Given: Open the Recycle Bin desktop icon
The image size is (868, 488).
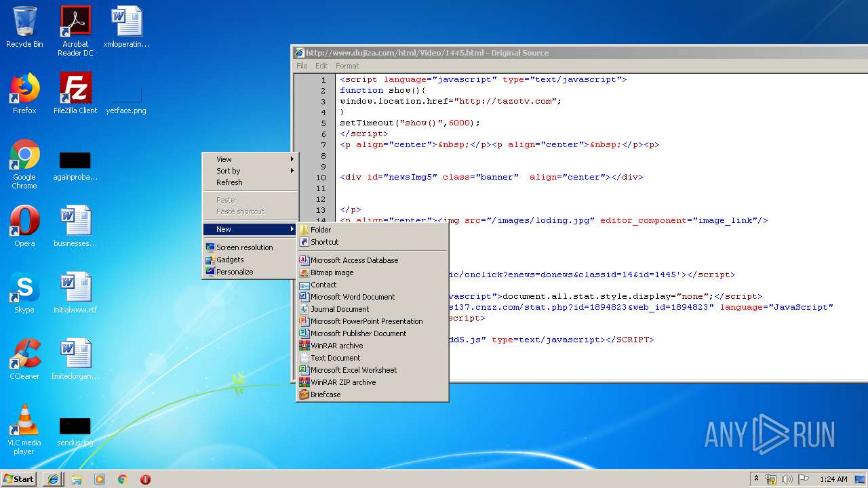Looking at the screenshot, I should pos(24,27).
